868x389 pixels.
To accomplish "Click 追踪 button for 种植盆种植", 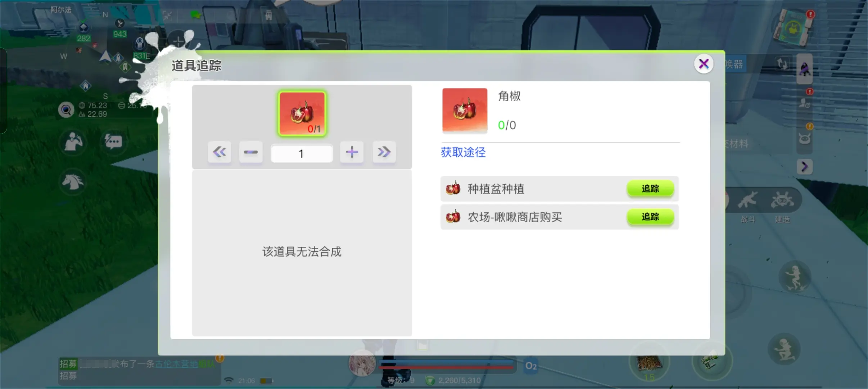I will pos(650,188).
